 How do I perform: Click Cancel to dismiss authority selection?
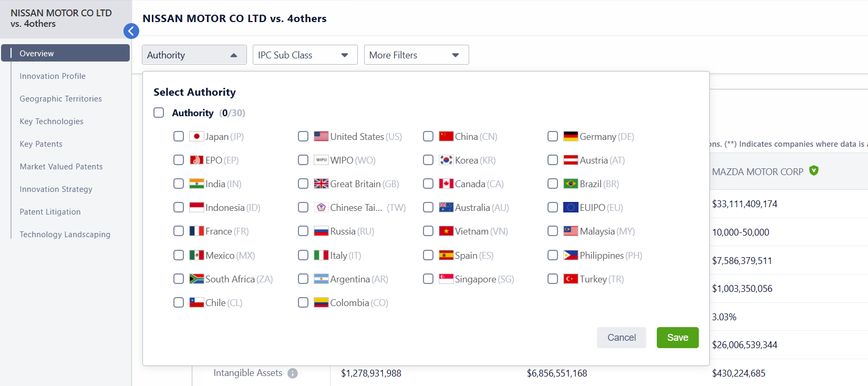pyautogui.click(x=622, y=338)
